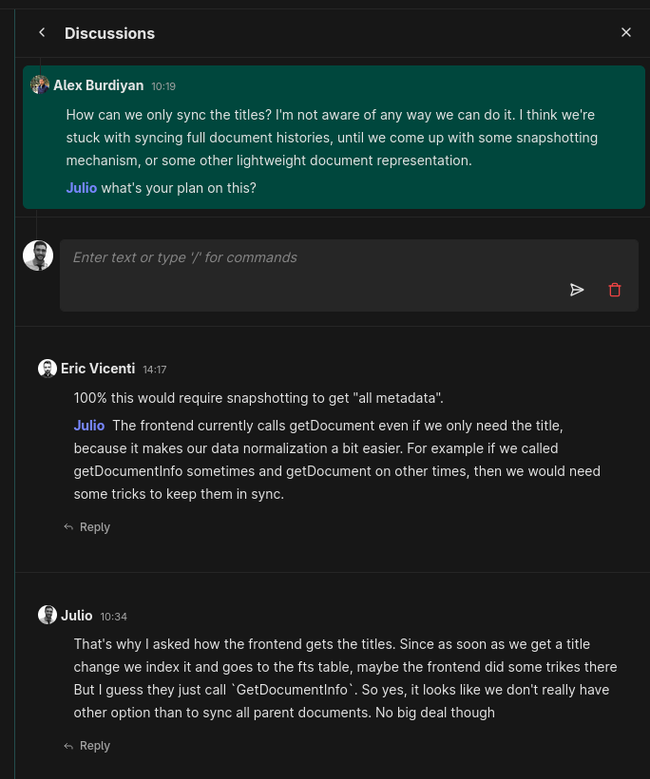This screenshot has width=650, height=779.
Task: Click the 10:34 timestamp on Julio's comment
Action: (x=114, y=617)
